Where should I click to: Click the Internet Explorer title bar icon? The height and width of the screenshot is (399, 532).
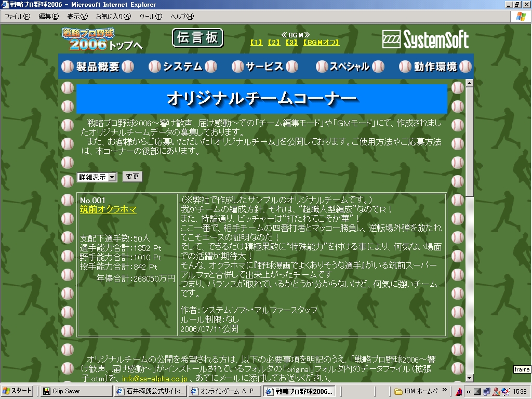[x=5, y=5]
